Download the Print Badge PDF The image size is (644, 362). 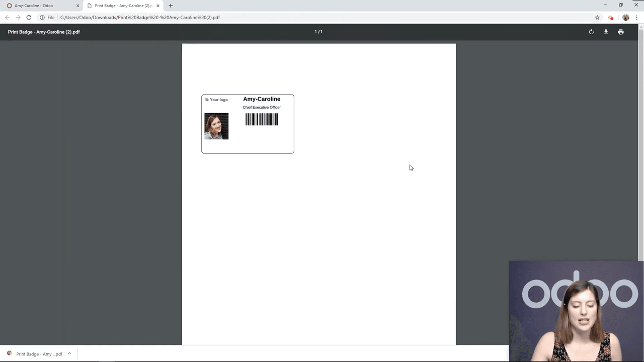(606, 32)
